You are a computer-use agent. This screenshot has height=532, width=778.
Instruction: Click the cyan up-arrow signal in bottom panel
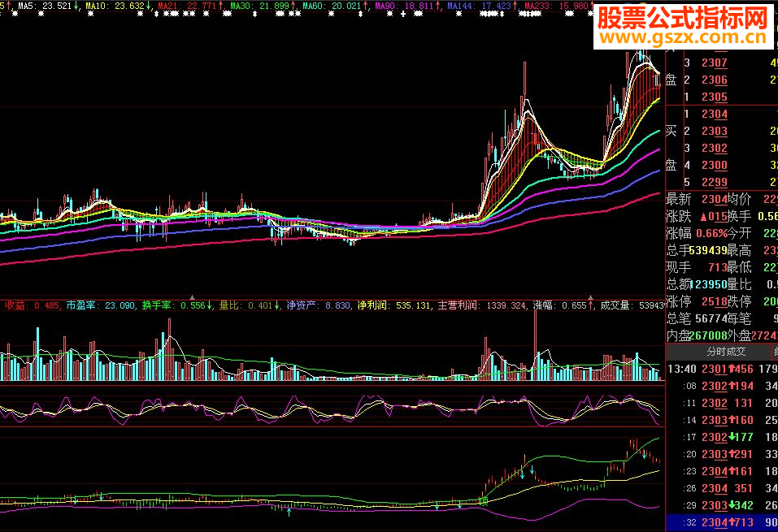pyautogui.click(x=289, y=511)
